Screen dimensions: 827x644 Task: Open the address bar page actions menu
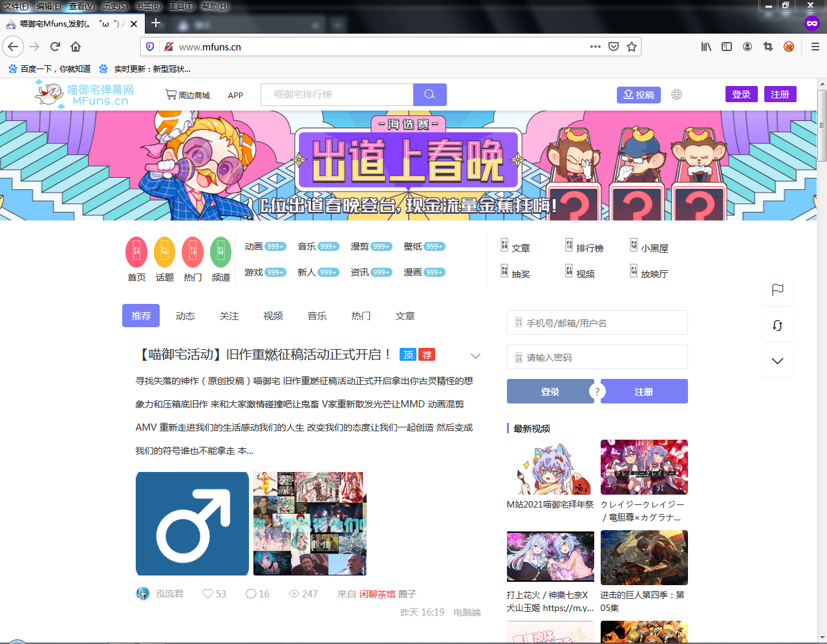[596, 47]
